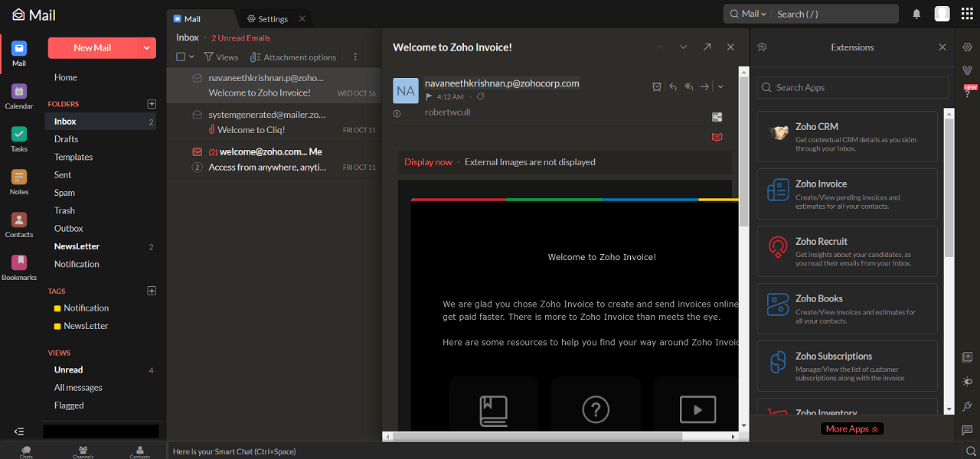This screenshot has width=980, height=459.
Task: Expand recipient details arrow near robertwcull
Action: point(397,113)
